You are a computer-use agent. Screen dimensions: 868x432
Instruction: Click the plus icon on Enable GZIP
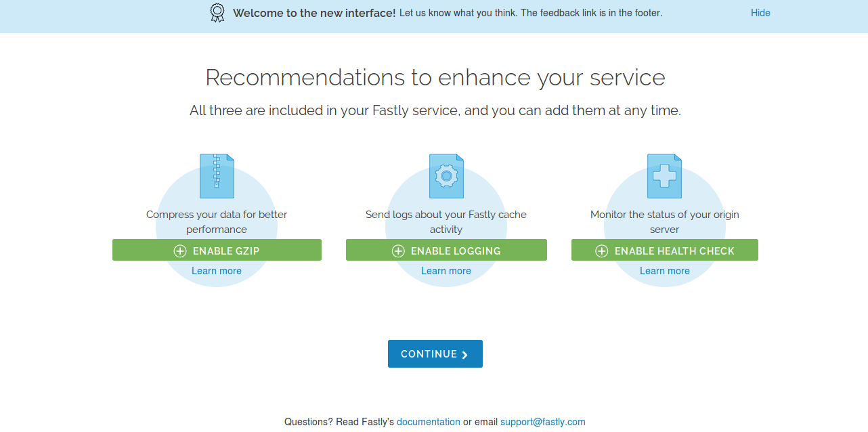tap(180, 251)
